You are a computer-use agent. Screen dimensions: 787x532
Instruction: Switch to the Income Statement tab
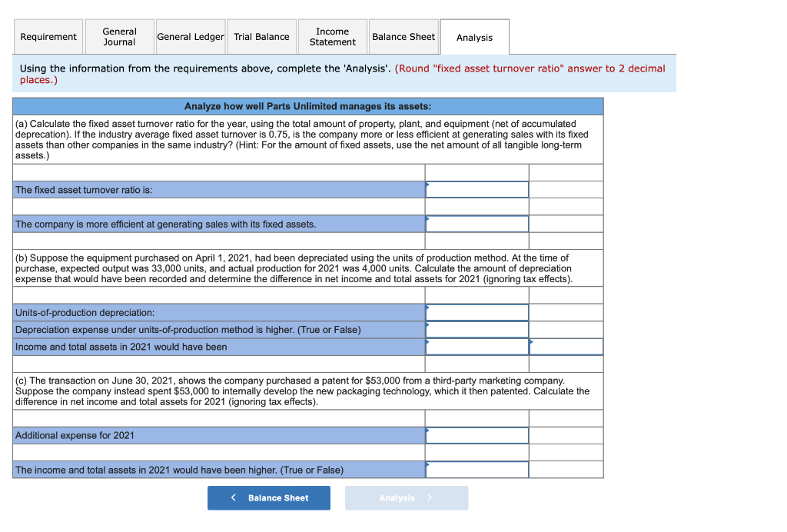point(332,36)
